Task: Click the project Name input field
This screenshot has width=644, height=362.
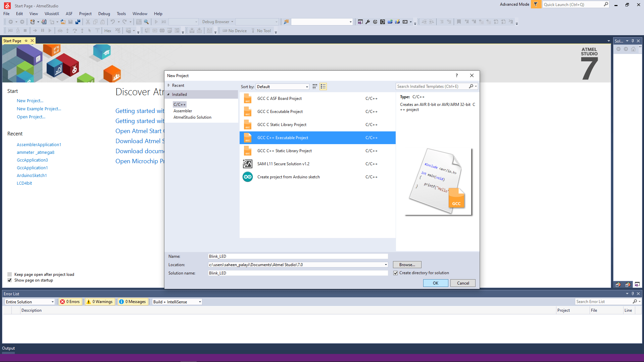Action: click(x=298, y=256)
